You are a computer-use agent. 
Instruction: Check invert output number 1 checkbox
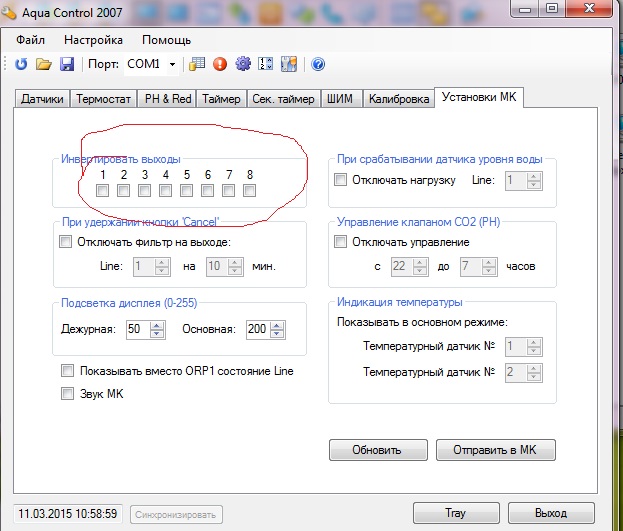click(103, 191)
